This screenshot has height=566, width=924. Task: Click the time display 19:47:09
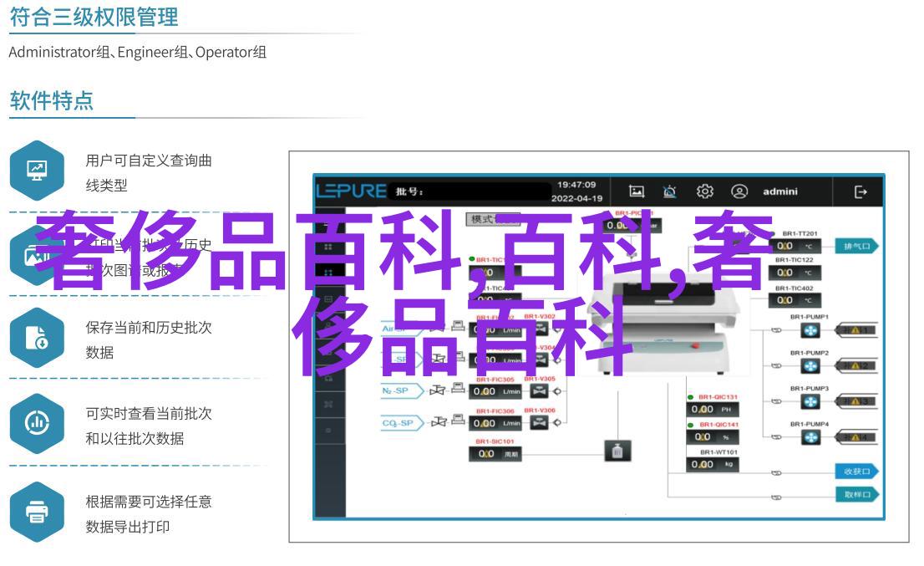click(x=576, y=185)
